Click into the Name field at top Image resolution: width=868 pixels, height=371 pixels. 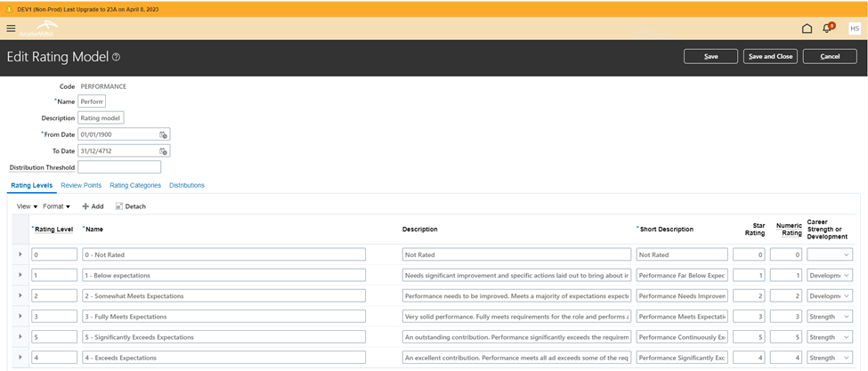coord(92,101)
